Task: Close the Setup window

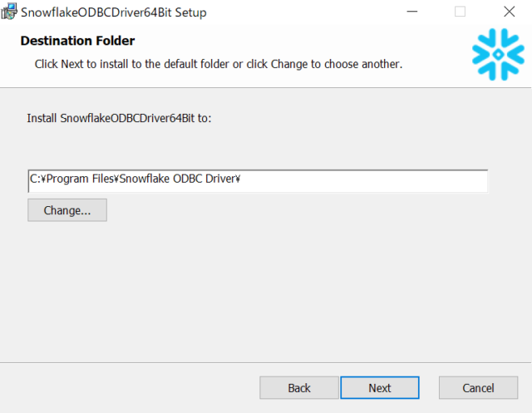Action: tap(509, 12)
